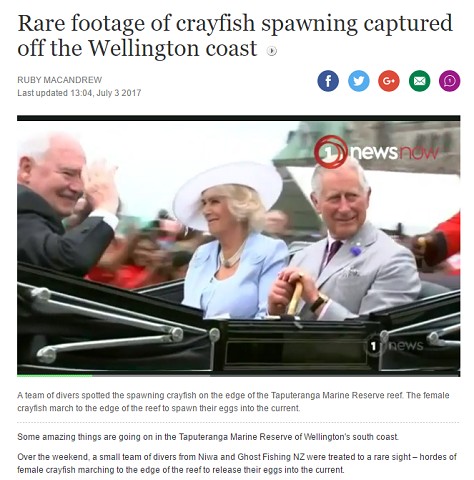Click the 1 news watermark at the video's corner
Viewport: 474px width, 480px height.
395,346
